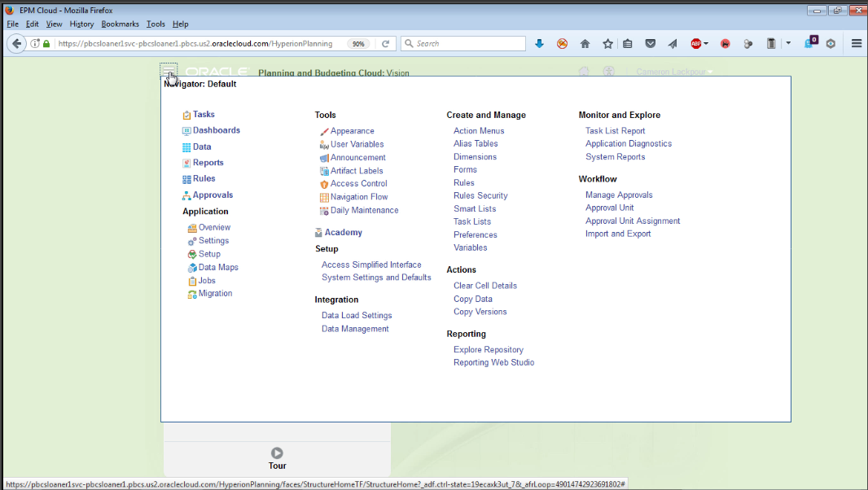Open Preferences link
The width and height of the screenshot is (868, 490).
point(476,234)
